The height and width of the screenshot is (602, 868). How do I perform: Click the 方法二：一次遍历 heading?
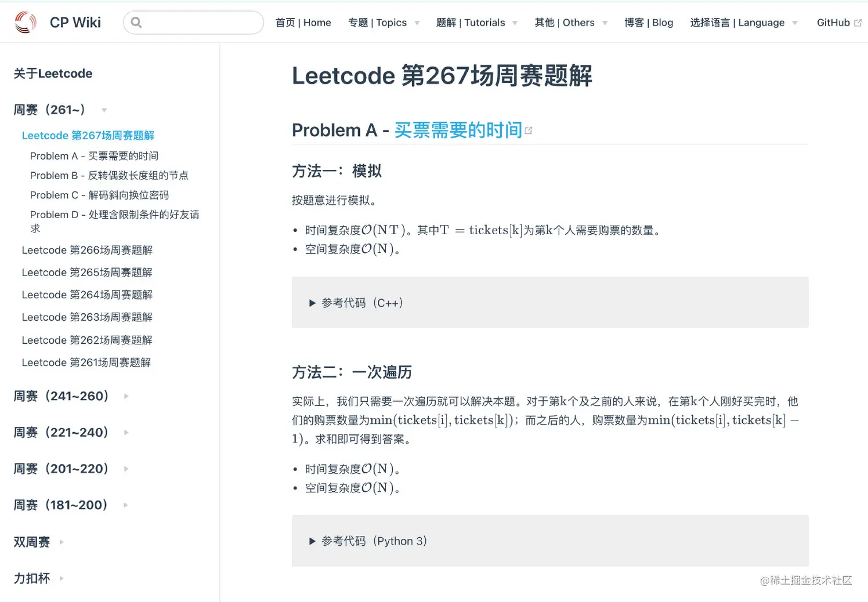[352, 372]
